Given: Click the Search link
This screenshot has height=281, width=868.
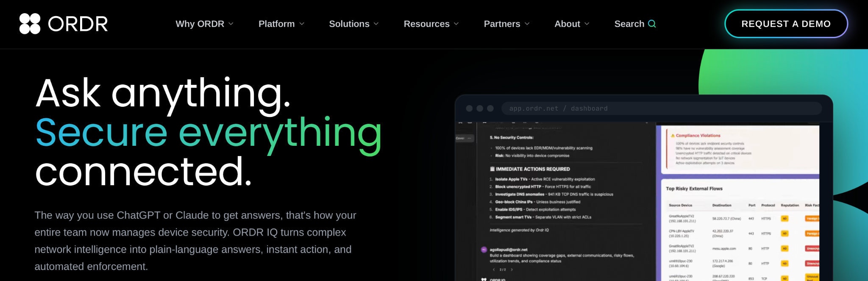Looking at the screenshot, I should pos(635,24).
